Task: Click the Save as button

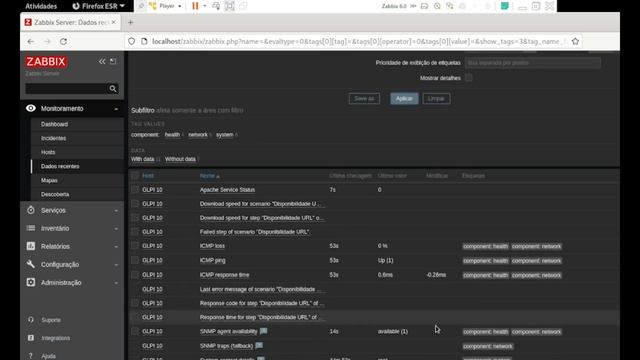Action: (364, 98)
